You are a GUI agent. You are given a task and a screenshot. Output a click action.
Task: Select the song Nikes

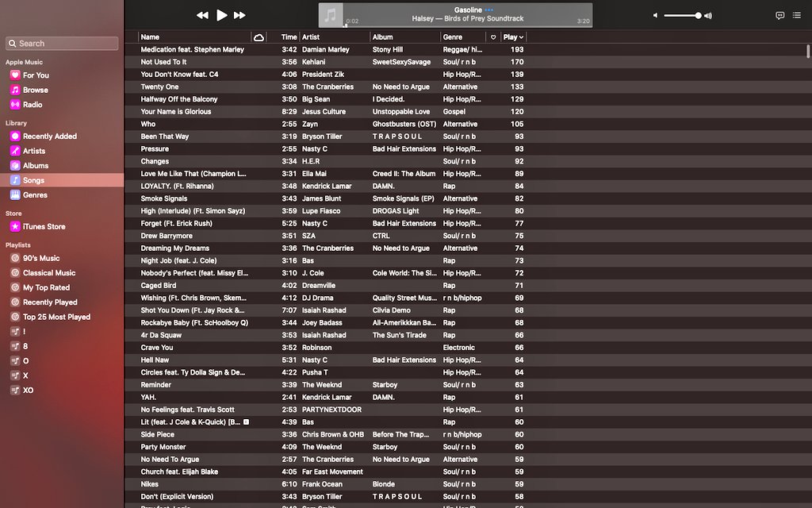click(x=150, y=485)
